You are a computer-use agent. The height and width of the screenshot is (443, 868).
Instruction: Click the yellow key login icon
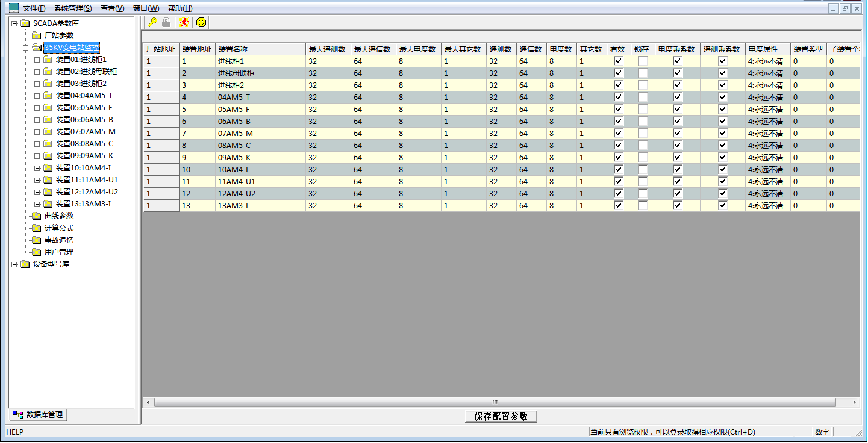point(152,22)
